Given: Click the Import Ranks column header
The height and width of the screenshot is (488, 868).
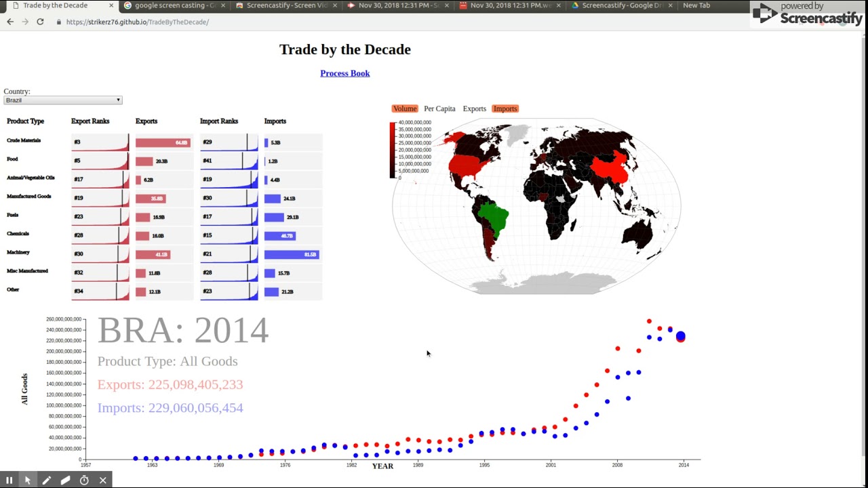Looking at the screenshot, I should pos(219,121).
